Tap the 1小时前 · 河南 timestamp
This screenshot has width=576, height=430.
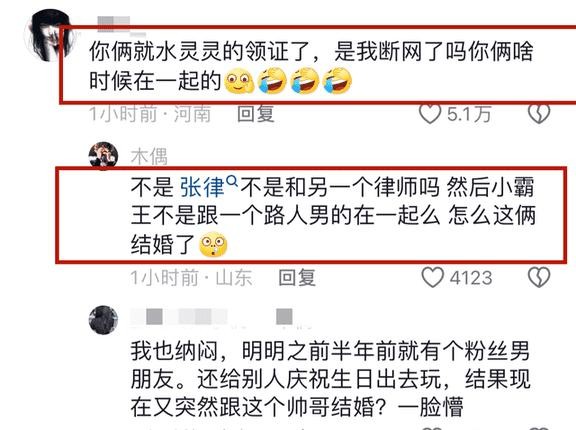pyautogui.click(x=150, y=114)
